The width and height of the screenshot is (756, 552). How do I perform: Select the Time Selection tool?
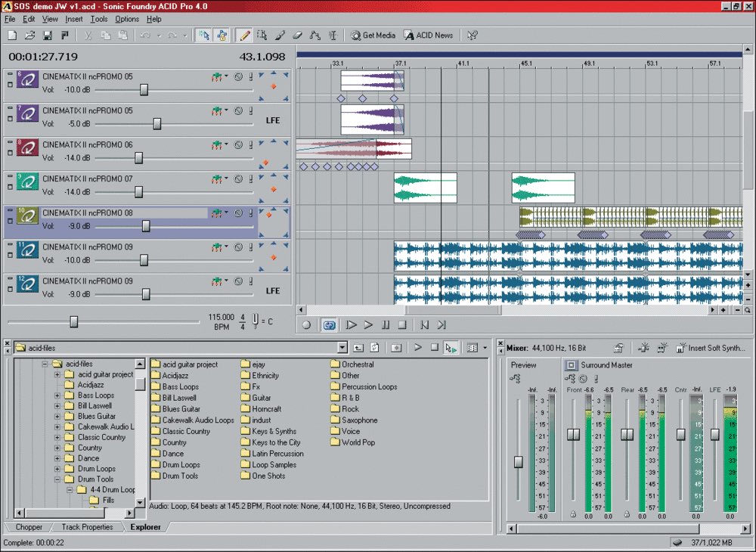click(333, 35)
